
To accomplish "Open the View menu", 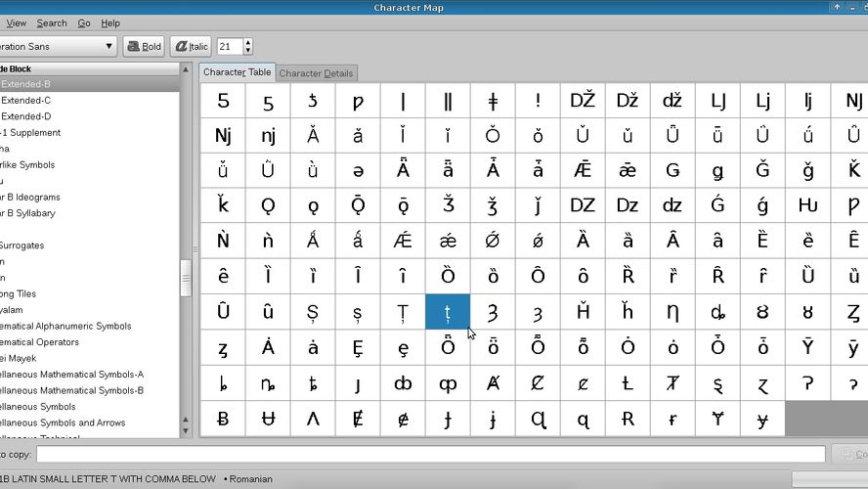I will [16, 23].
